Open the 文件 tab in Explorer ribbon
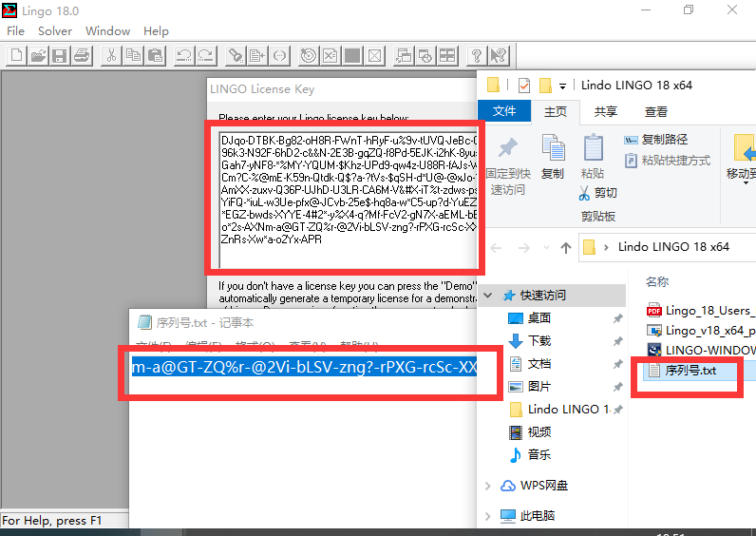 click(x=504, y=111)
